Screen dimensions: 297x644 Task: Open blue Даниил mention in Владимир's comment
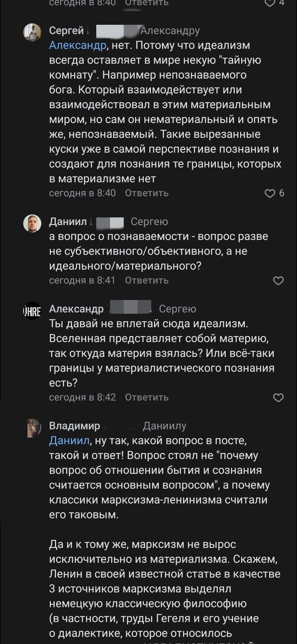70,441
